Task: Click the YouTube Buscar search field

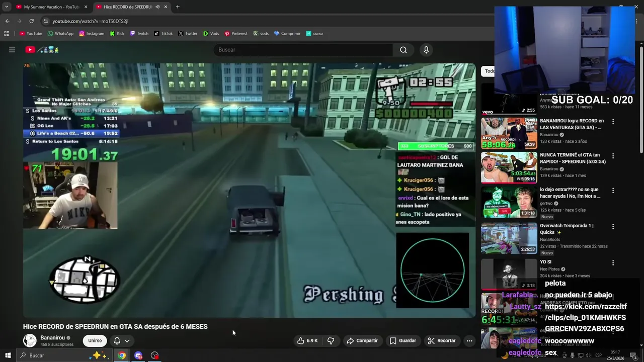Action: pos(303,50)
